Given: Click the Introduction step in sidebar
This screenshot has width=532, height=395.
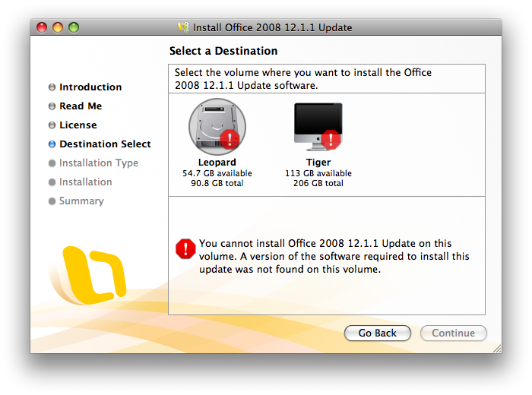Looking at the screenshot, I should [90, 87].
